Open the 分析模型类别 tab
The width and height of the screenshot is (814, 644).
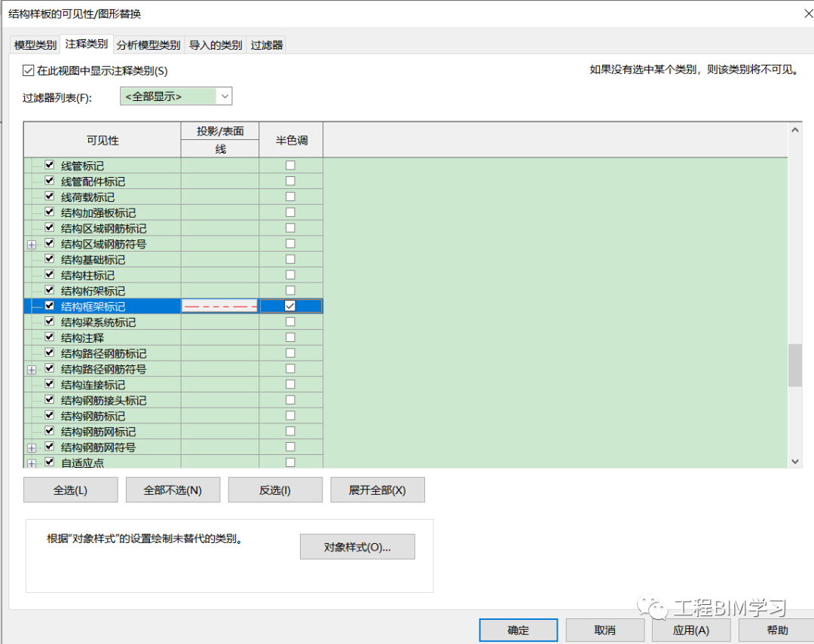click(148, 45)
